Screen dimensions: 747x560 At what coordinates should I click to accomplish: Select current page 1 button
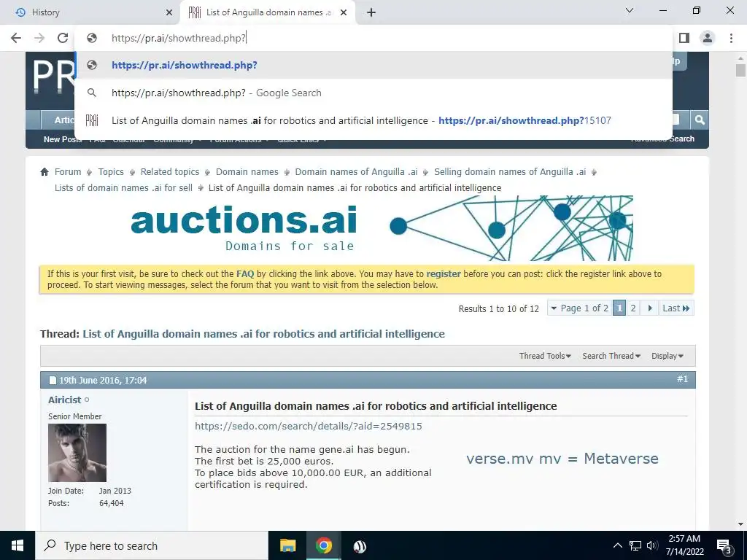(619, 308)
